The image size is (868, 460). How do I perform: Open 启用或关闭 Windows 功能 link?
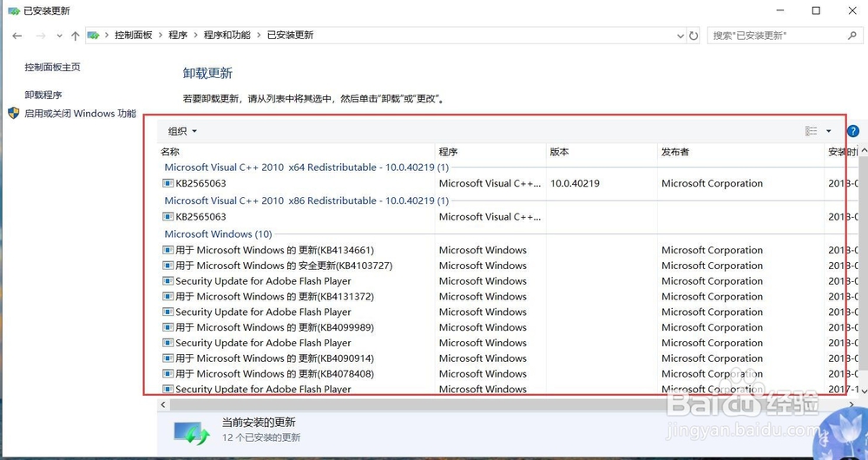pos(80,114)
